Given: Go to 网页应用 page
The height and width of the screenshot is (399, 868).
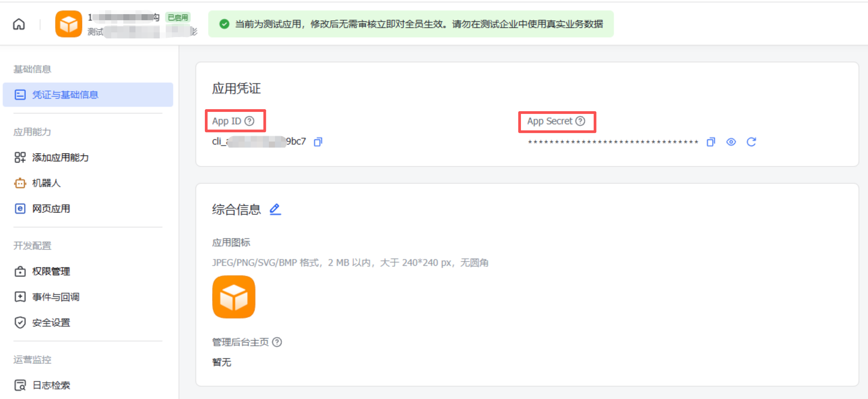Looking at the screenshot, I should pyautogui.click(x=51, y=209).
